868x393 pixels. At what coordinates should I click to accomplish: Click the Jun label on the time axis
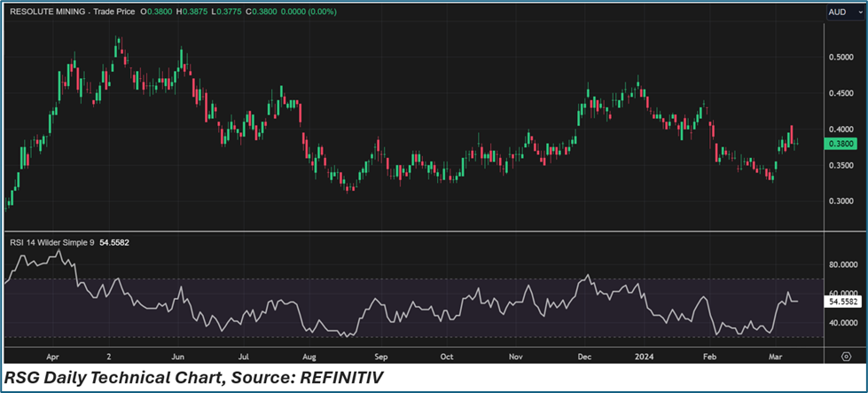178,355
